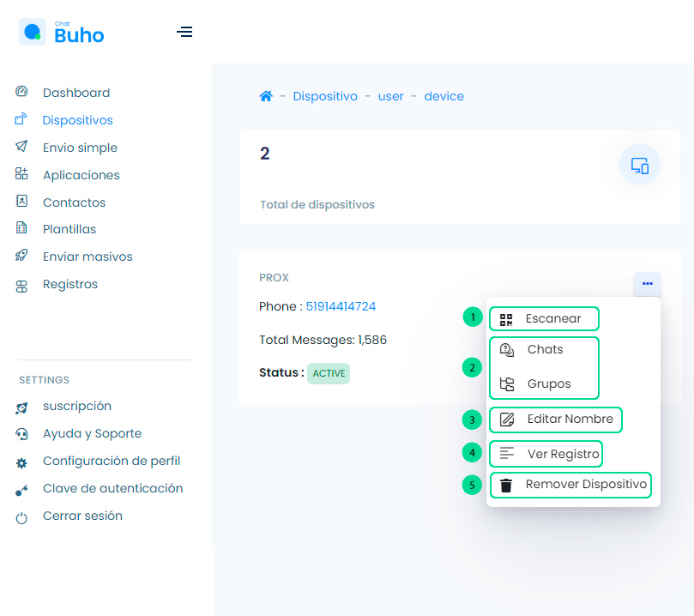Click the home icon in breadcrumb
Viewport: 694px width, 616px height.
point(266,96)
